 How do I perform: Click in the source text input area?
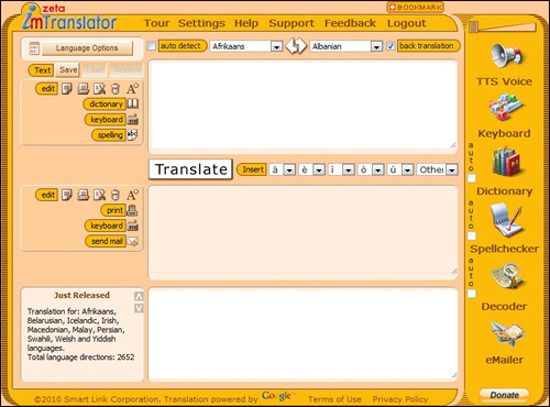(303, 106)
